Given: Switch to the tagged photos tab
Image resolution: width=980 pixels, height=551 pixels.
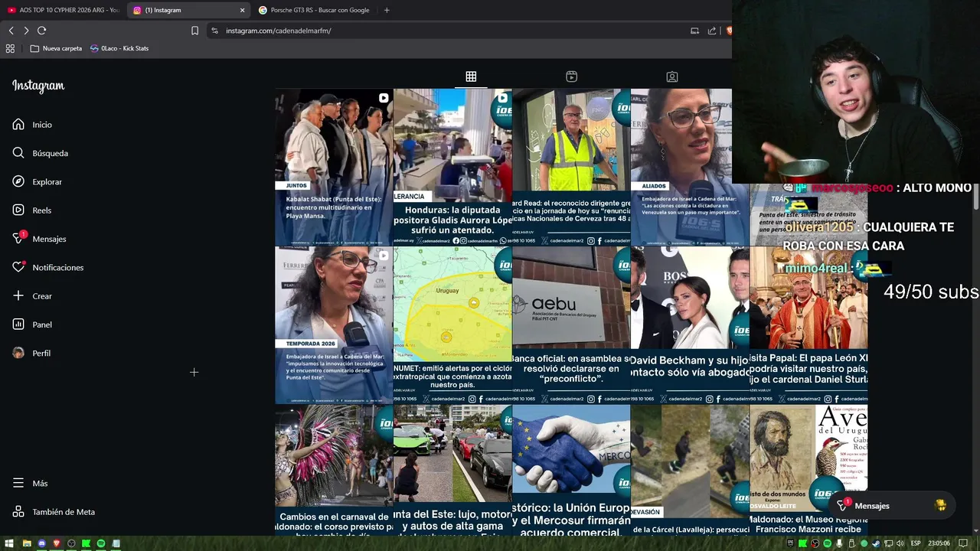Looking at the screenshot, I should pos(671,77).
